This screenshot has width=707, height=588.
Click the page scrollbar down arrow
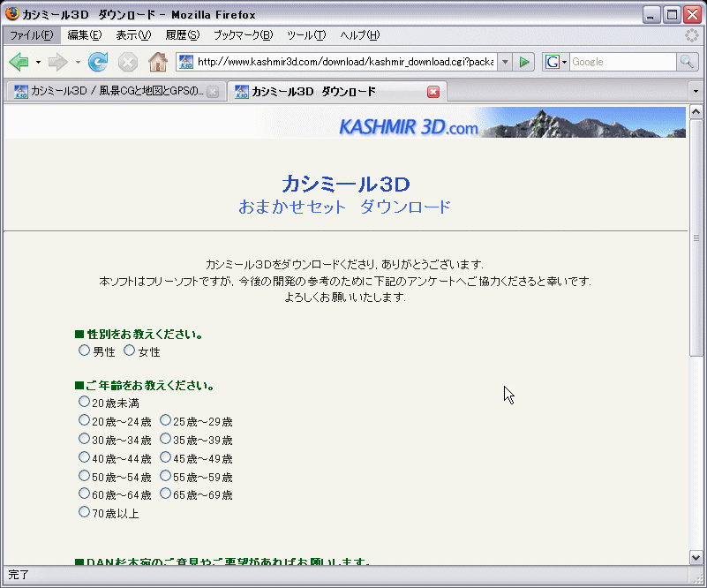[x=696, y=558]
